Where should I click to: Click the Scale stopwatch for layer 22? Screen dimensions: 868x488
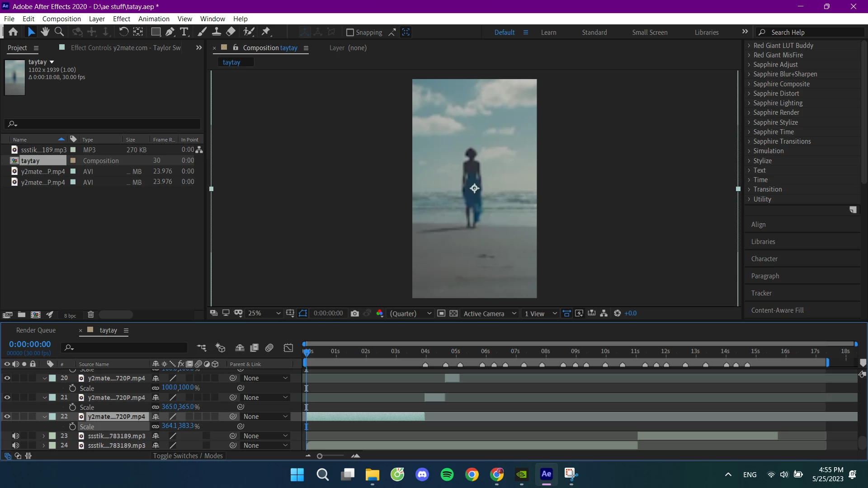coord(72,426)
